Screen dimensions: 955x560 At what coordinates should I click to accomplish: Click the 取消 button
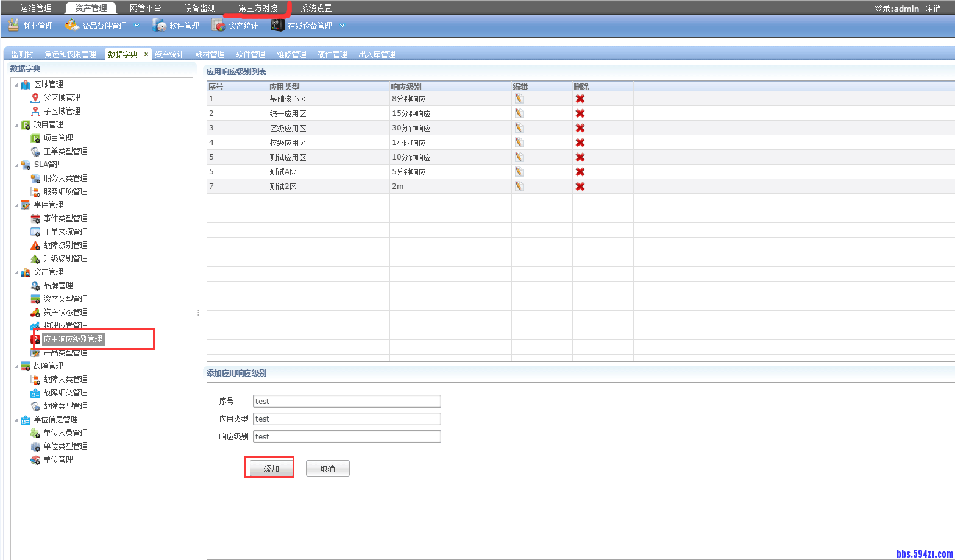tap(327, 468)
